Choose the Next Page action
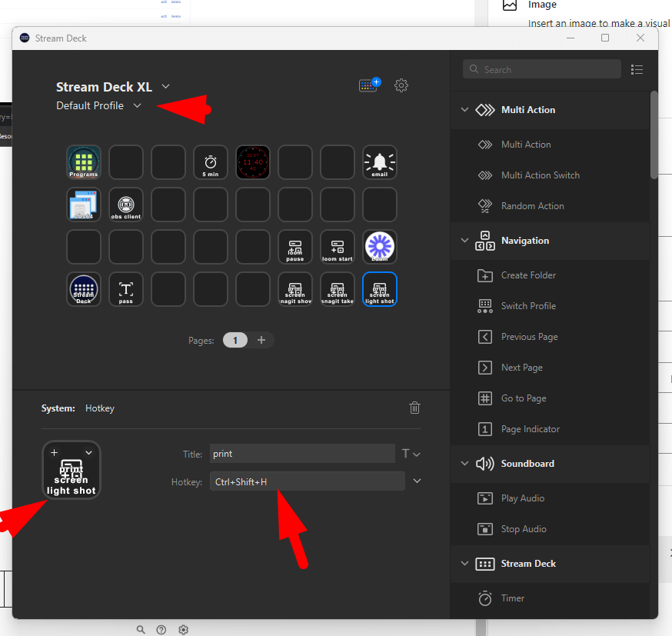This screenshot has height=636, width=672. [x=551, y=368]
